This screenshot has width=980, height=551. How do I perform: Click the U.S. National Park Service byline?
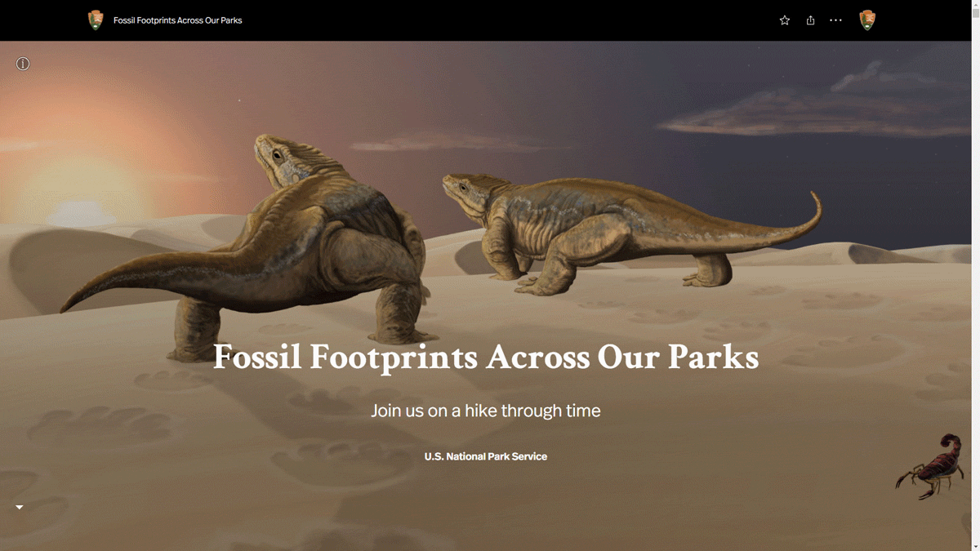point(486,456)
